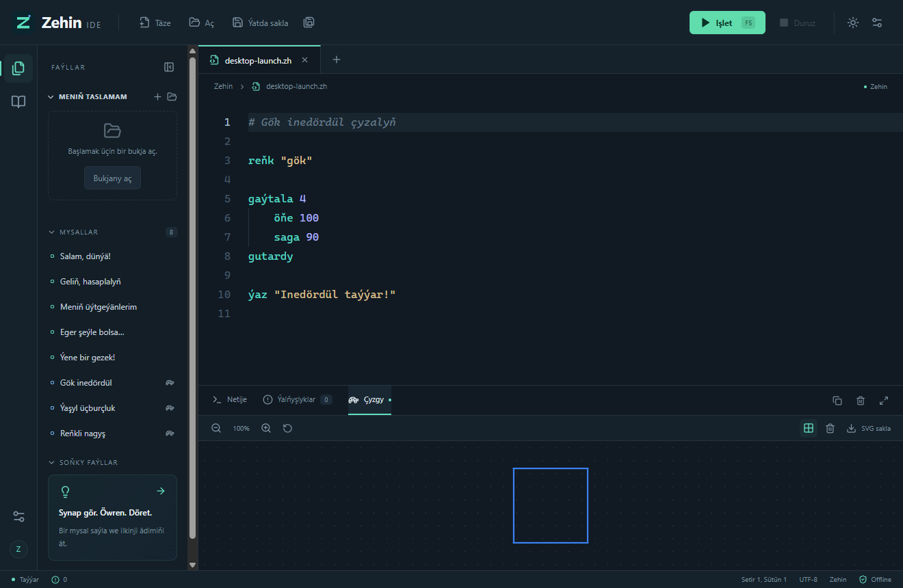Screen dimensions: 903x588
Task: Click the Save All icon in toolbar
Action: pyautogui.click(x=309, y=23)
